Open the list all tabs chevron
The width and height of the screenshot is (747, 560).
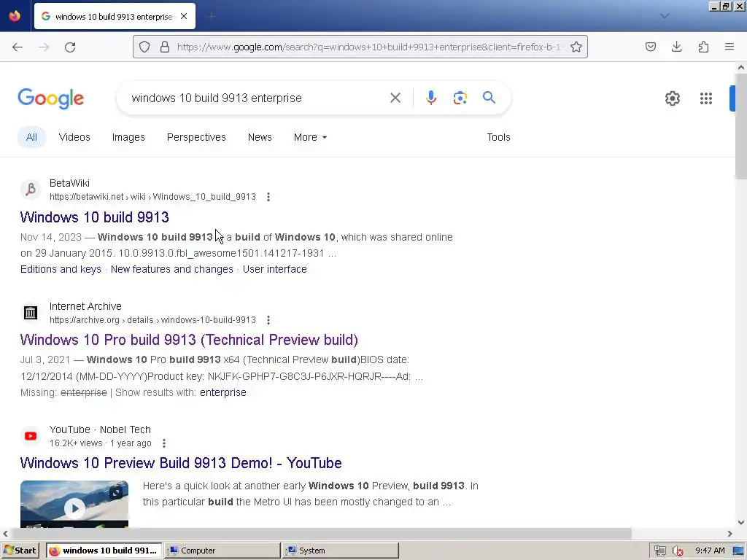coord(665,16)
